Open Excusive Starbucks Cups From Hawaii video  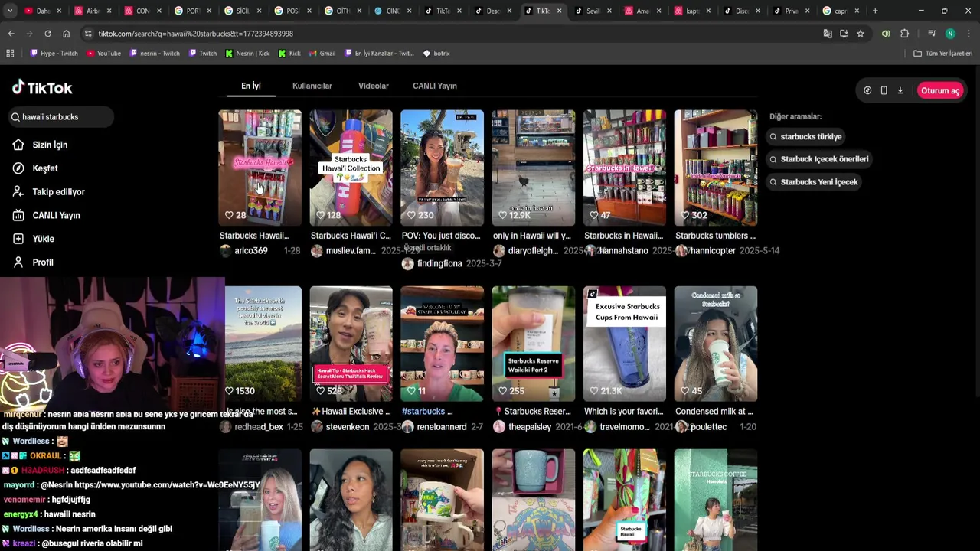click(624, 344)
